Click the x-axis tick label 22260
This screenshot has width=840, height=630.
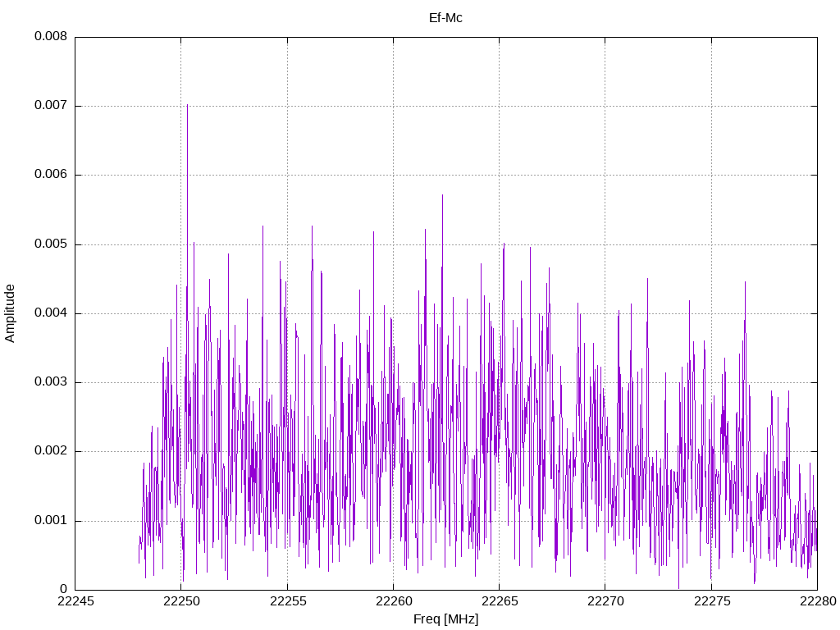pos(394,601)
